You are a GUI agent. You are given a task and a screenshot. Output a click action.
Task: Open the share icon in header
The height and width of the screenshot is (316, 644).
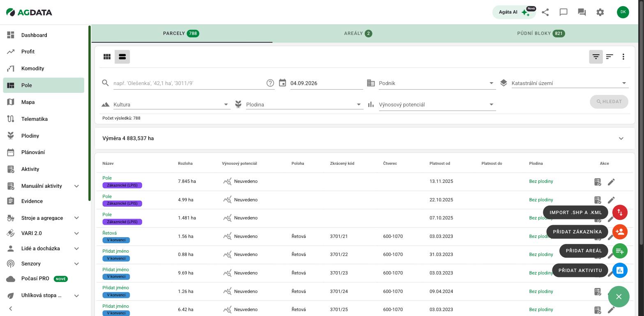click(545, 12)
